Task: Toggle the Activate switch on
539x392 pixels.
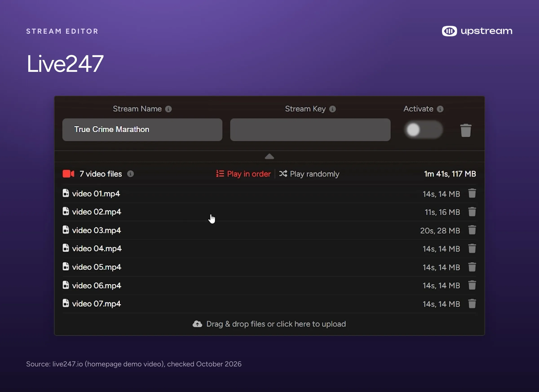Action: coord(424,130)
